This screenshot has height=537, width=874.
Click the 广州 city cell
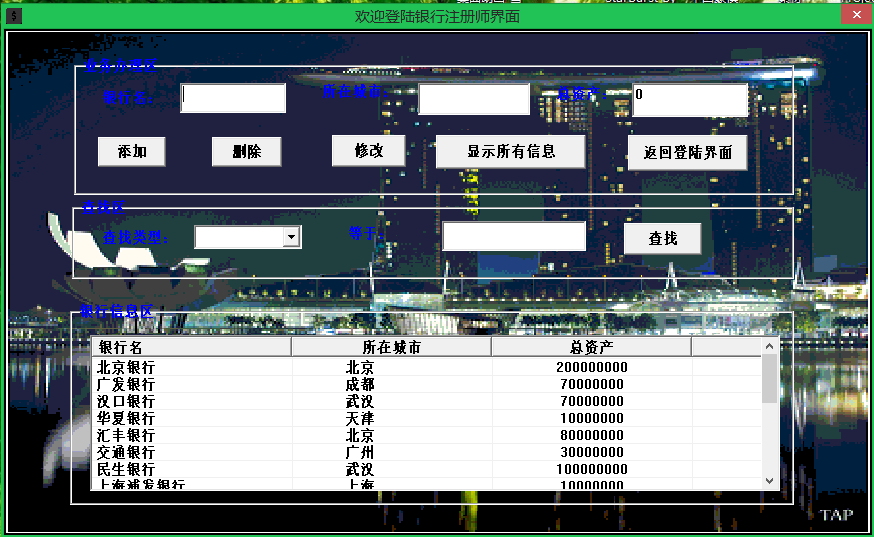point(360,452)
